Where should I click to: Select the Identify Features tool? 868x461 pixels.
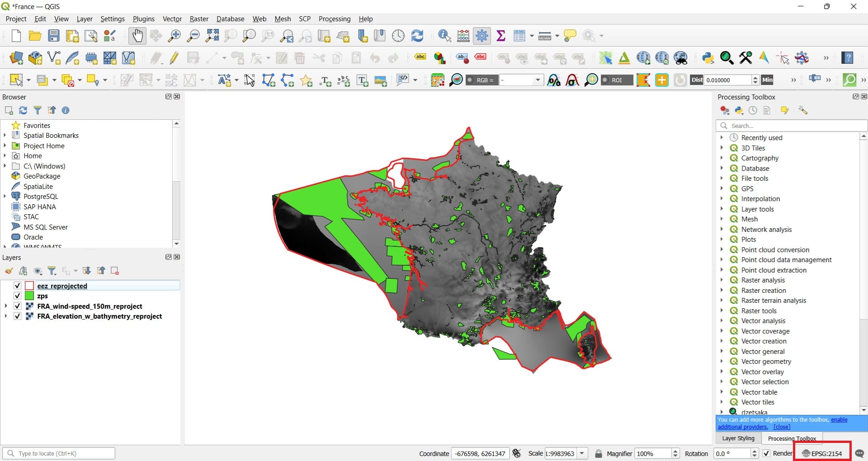(x=444, y=36)
